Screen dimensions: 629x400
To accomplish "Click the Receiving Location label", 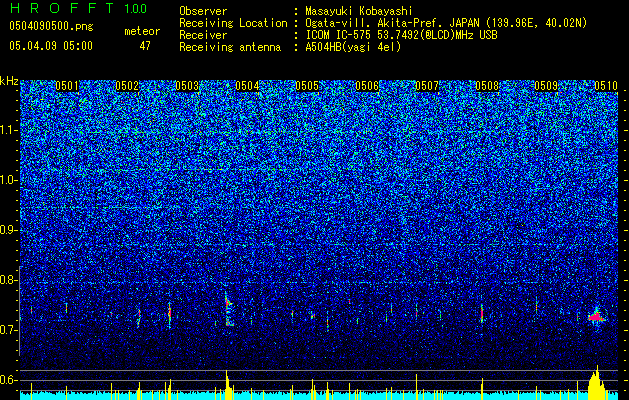I will point(233,24).
